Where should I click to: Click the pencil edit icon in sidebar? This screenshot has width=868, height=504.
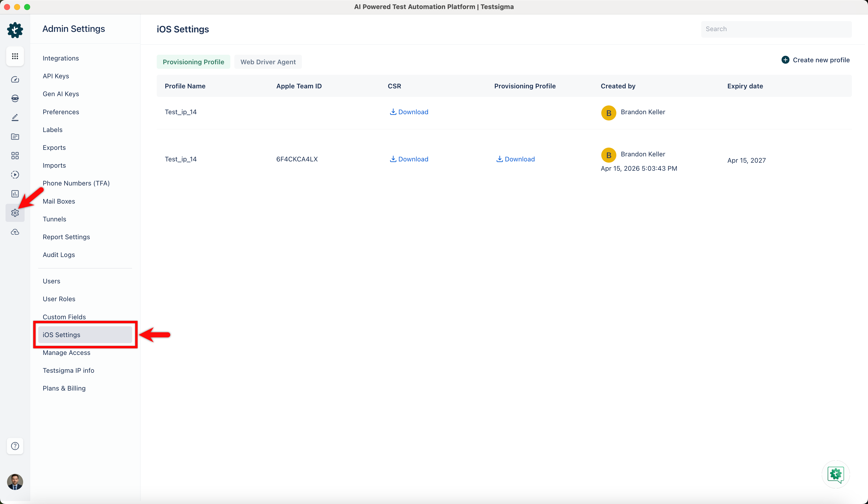tap(15, 118)
